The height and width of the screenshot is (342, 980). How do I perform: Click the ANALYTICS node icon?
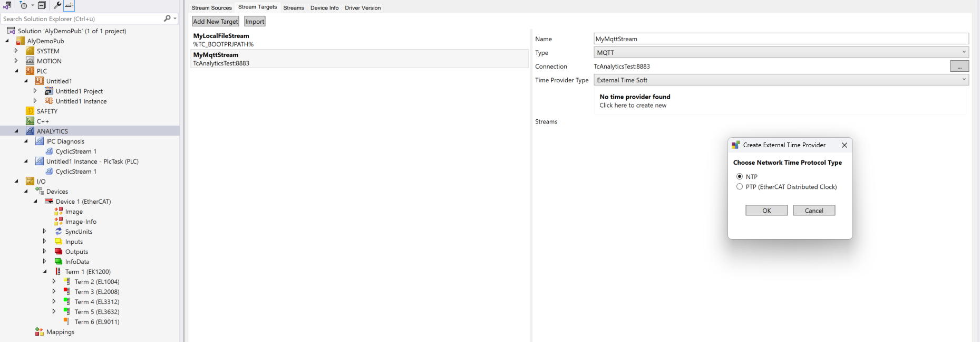click(x=30, y=131)
